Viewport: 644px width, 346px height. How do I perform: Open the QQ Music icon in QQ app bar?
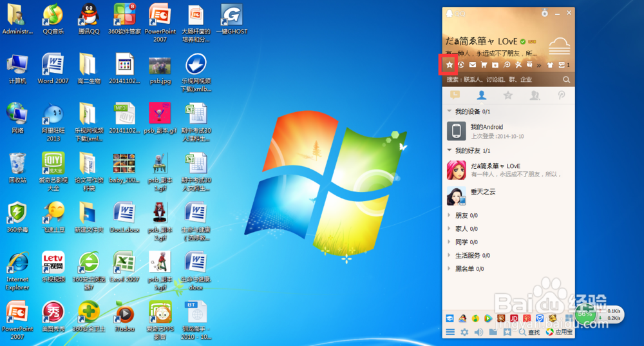475,318
